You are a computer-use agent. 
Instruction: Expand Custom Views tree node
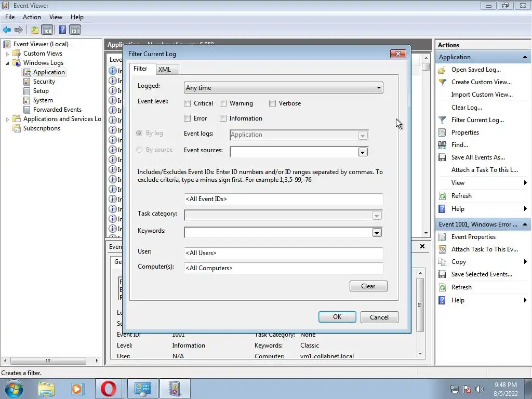coord(7,54)
